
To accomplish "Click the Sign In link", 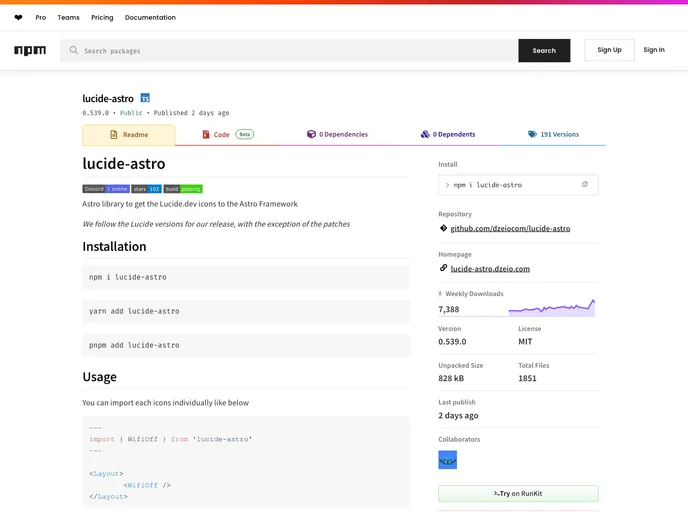I will tap(654, 50).
